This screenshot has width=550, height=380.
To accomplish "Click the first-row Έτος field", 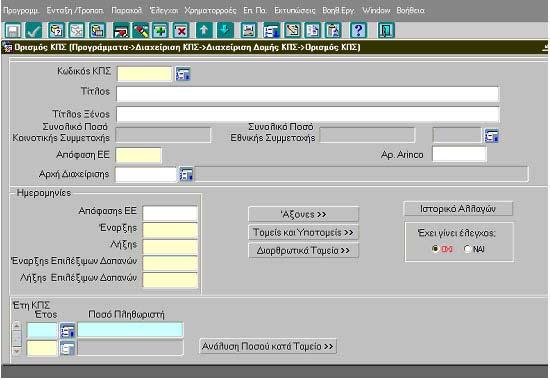I will point(42,331).
